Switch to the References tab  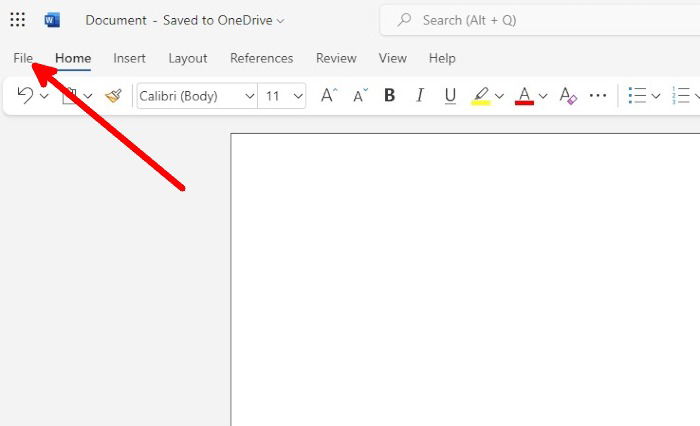coord(262,58)
